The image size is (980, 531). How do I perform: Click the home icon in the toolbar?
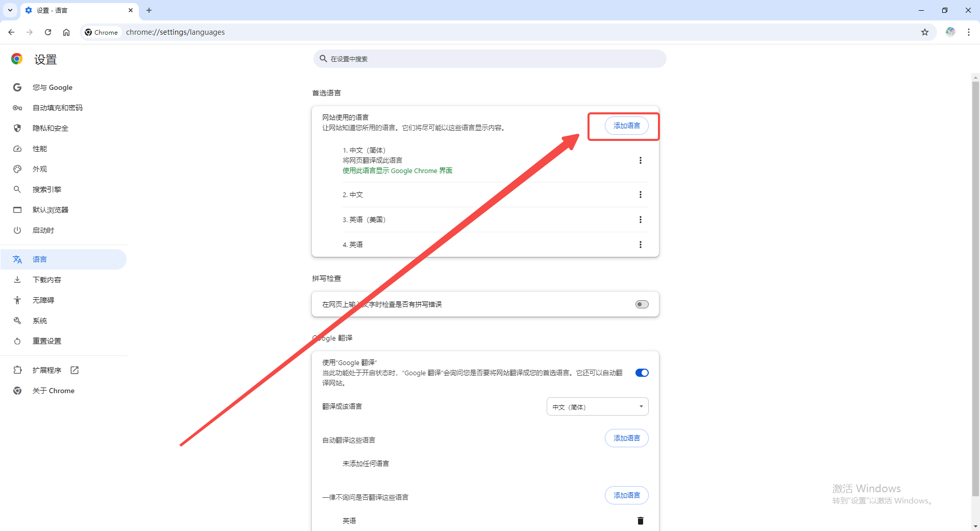(66, 32)
